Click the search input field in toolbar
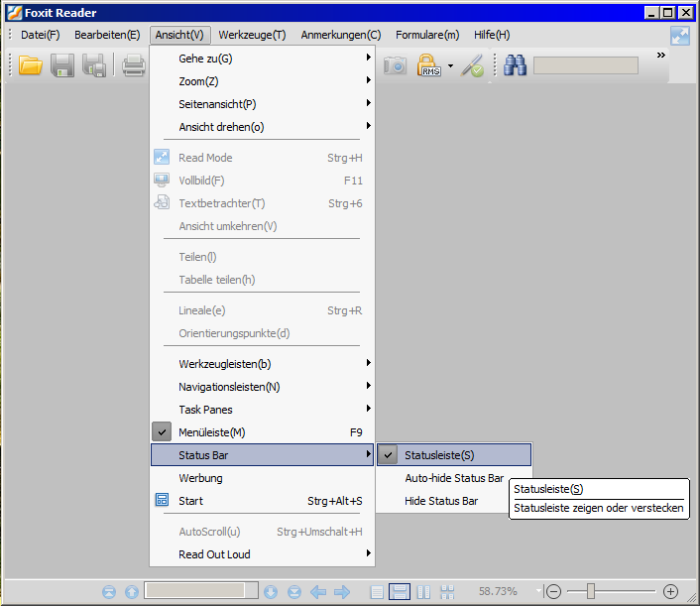700x606 pixels. [586, 65]
